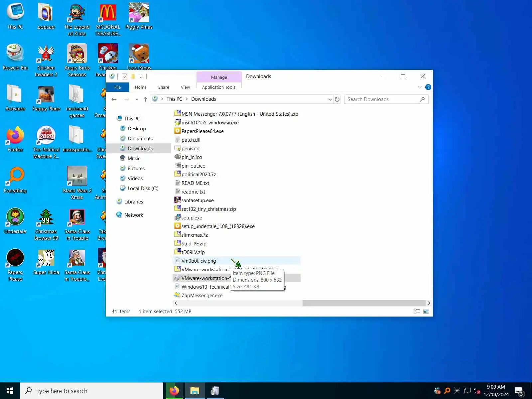
Task: Select the file named political2020.7z
Action: click(199, 174)
